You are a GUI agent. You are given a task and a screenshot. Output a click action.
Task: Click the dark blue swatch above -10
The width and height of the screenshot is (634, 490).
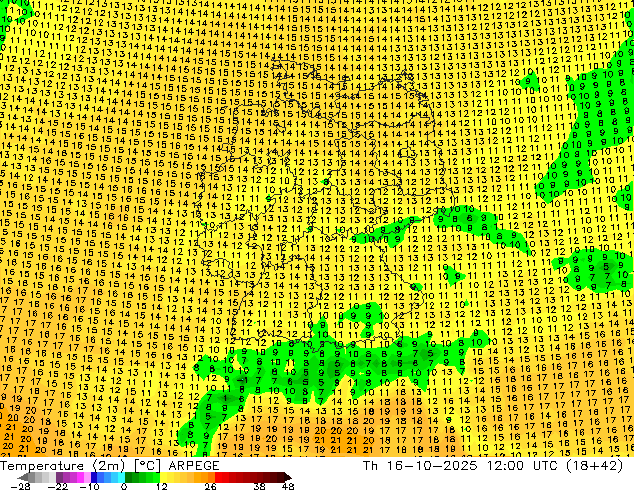(x=94, y=477)
